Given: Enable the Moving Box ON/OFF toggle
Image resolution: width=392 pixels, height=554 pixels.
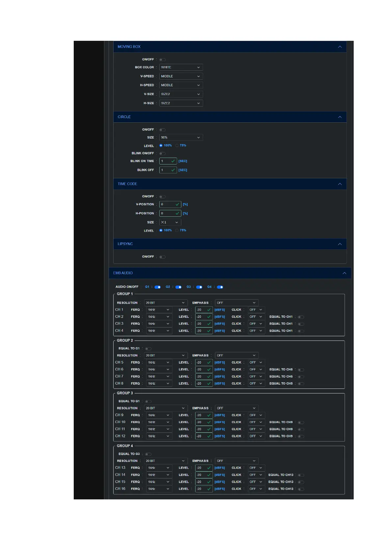Looking at the screenshot, I should (x=162, y=60).
